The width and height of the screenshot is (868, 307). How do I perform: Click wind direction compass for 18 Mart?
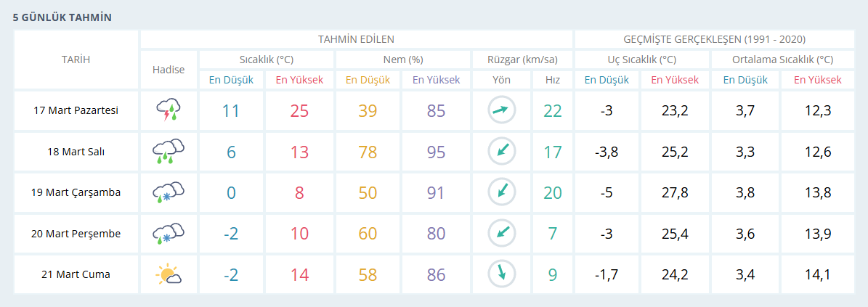tap(501, 151)
